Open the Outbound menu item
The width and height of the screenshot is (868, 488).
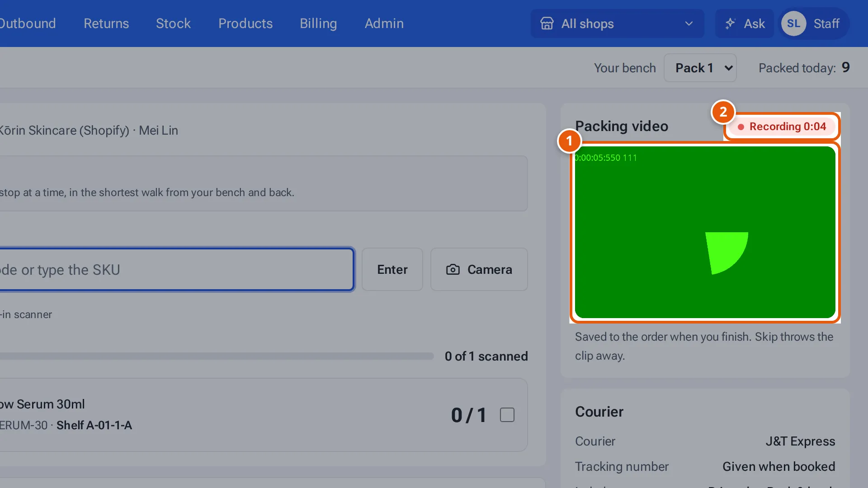[x=27, y=23]
